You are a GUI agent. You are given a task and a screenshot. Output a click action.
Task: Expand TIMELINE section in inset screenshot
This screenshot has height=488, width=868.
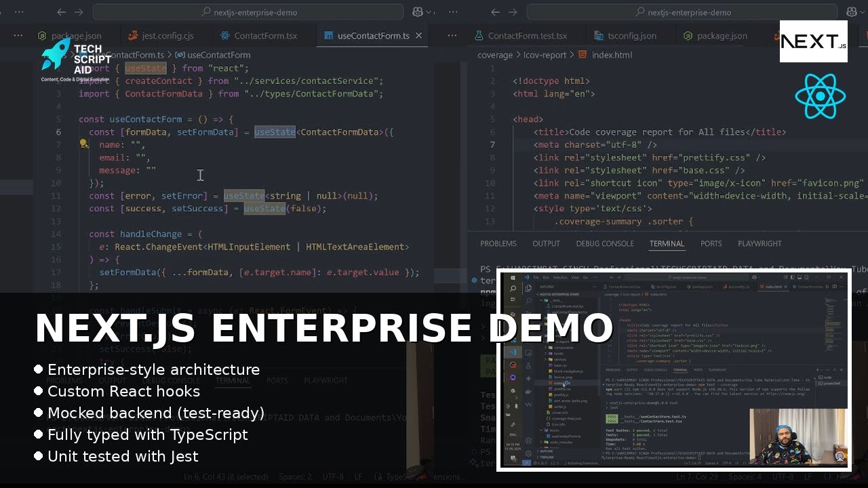pos(547,457)
